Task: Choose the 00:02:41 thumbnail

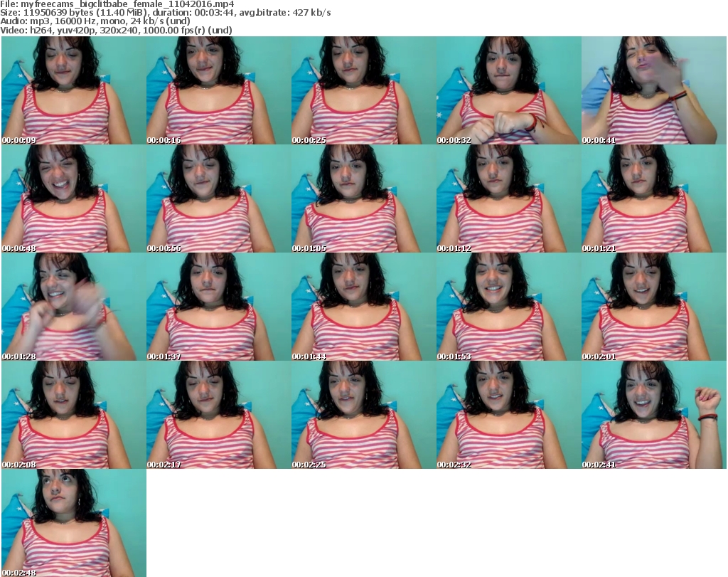Action: point(653,415)
